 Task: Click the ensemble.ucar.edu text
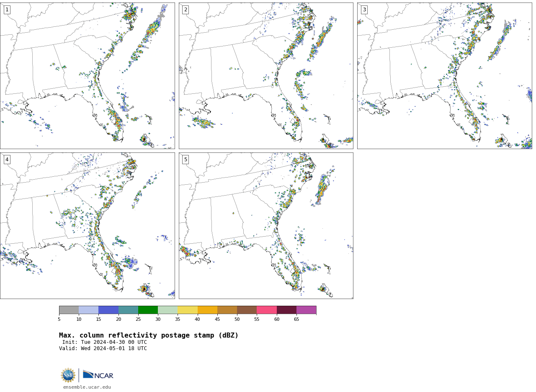pyautogui.click(x=87, y=387)
